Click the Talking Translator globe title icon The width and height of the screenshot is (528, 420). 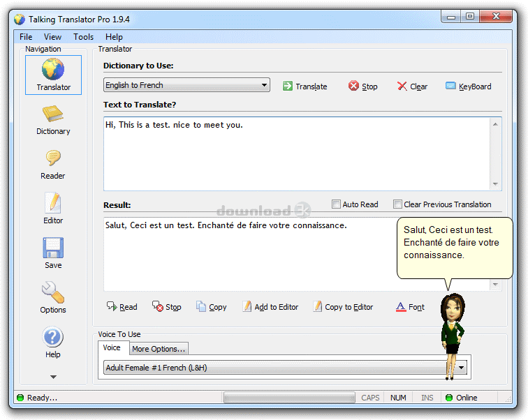click(x=20, y=20)
